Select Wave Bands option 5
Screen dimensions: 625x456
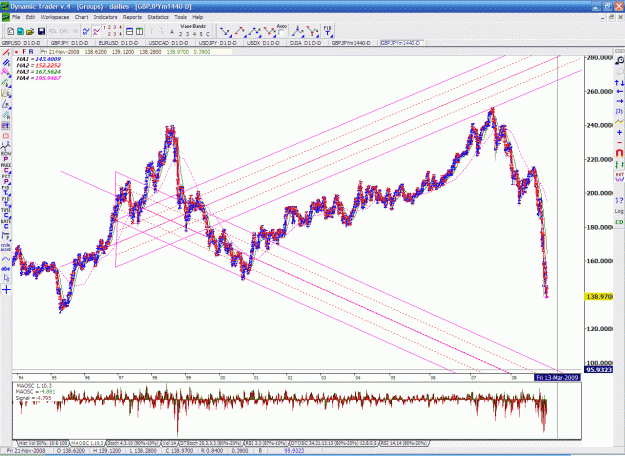click(x=201, y=34)
